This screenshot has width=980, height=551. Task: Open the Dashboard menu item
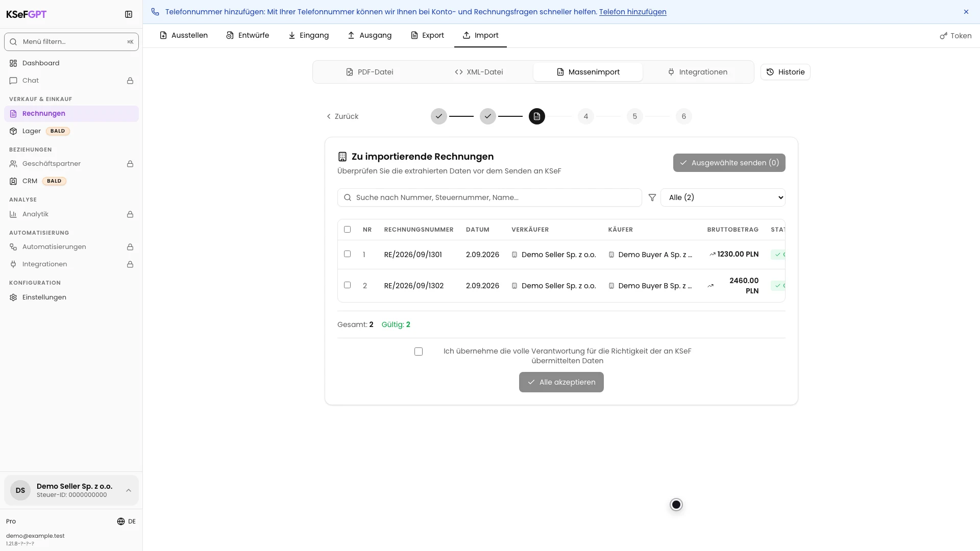coord(71,63)
